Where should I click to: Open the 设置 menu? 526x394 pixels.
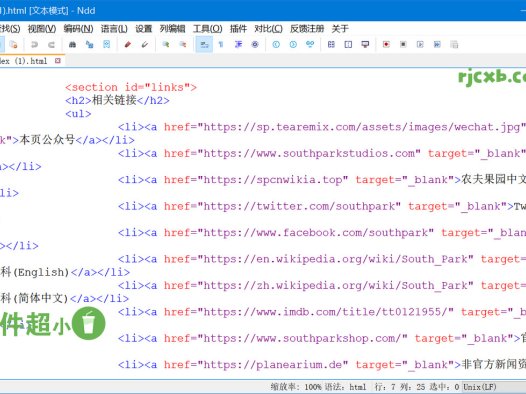coord(144,29)
